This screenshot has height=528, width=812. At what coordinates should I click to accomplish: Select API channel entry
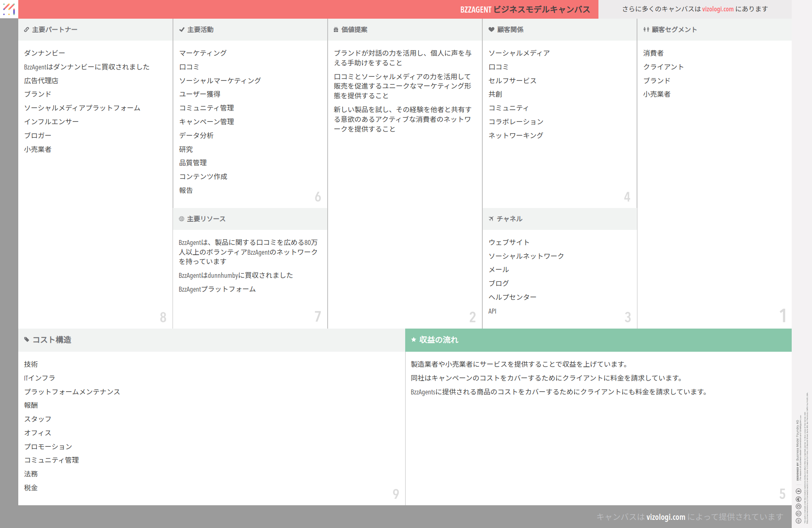click(x=492, y=311)
